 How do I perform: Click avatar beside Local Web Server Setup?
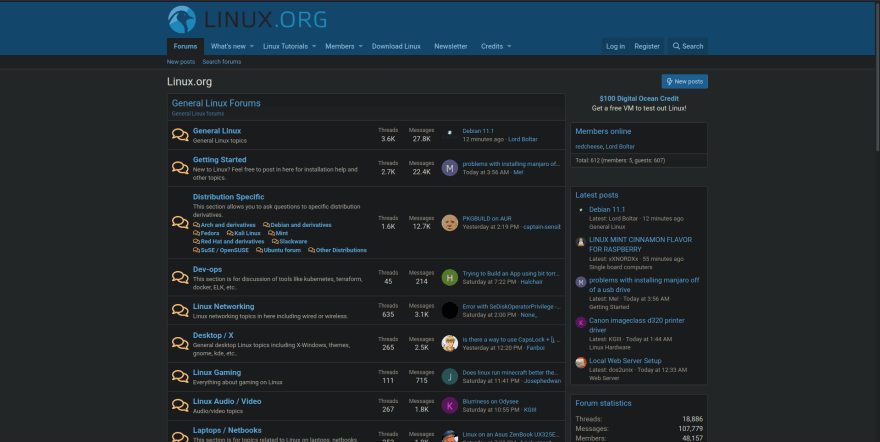tap(581, 363)
